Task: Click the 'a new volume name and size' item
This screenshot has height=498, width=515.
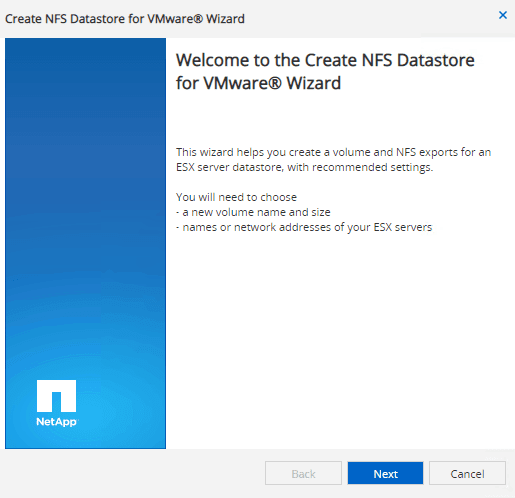Action: click(x=253, y=212)
